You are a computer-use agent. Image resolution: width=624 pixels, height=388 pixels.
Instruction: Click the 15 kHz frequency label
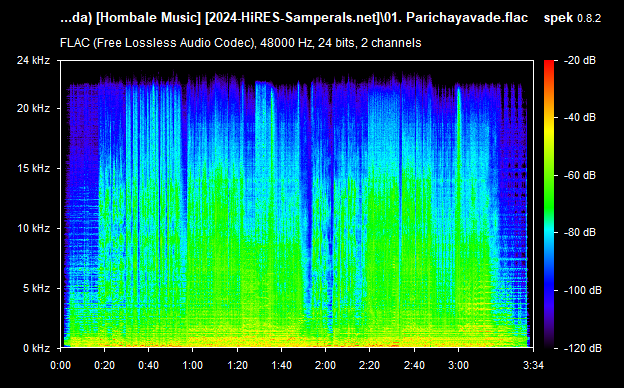tap(34, 168)
